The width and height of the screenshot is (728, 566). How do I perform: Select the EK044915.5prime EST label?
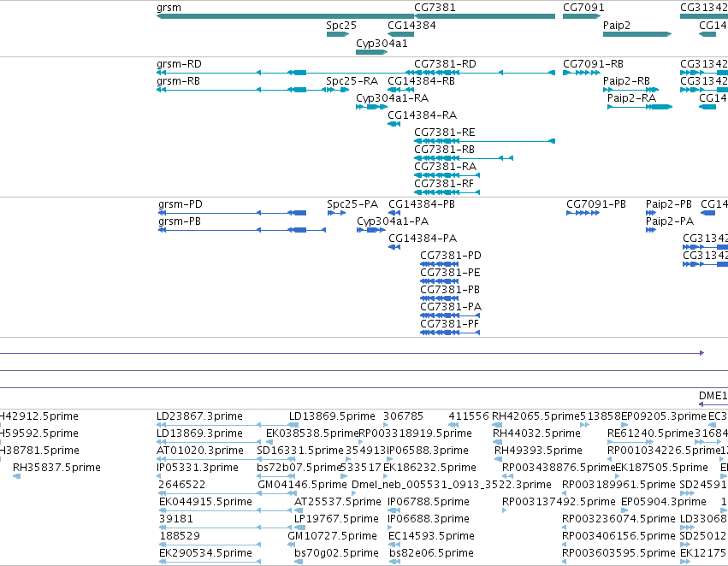205,502
